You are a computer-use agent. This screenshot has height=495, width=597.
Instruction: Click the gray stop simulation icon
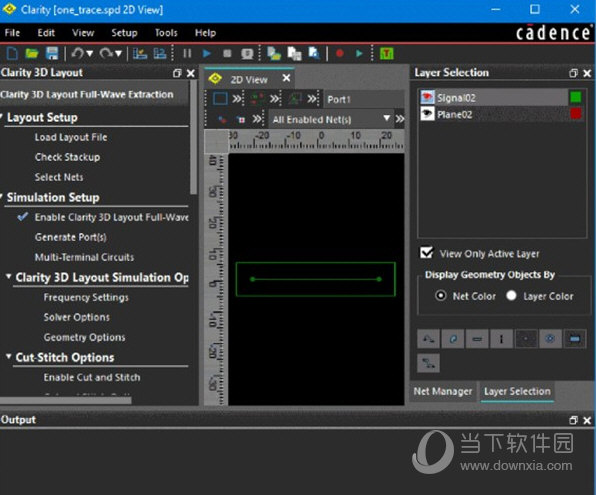tap(227, 53)
